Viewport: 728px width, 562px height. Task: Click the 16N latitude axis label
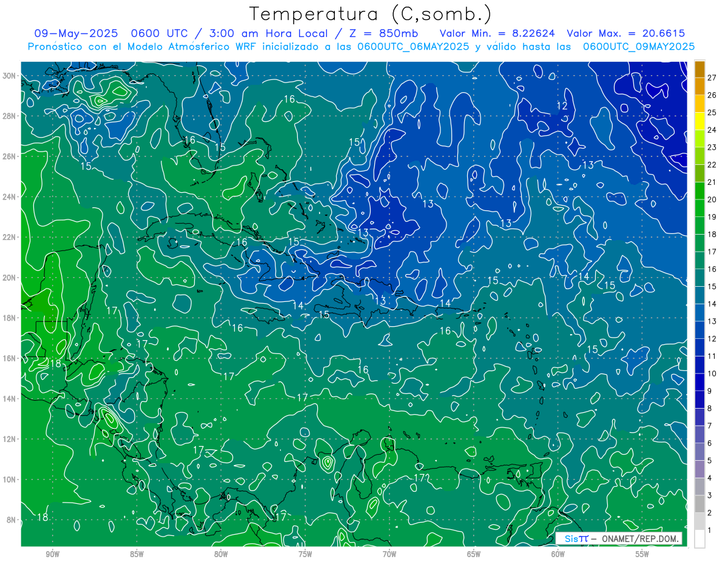(x=10, y=358)
